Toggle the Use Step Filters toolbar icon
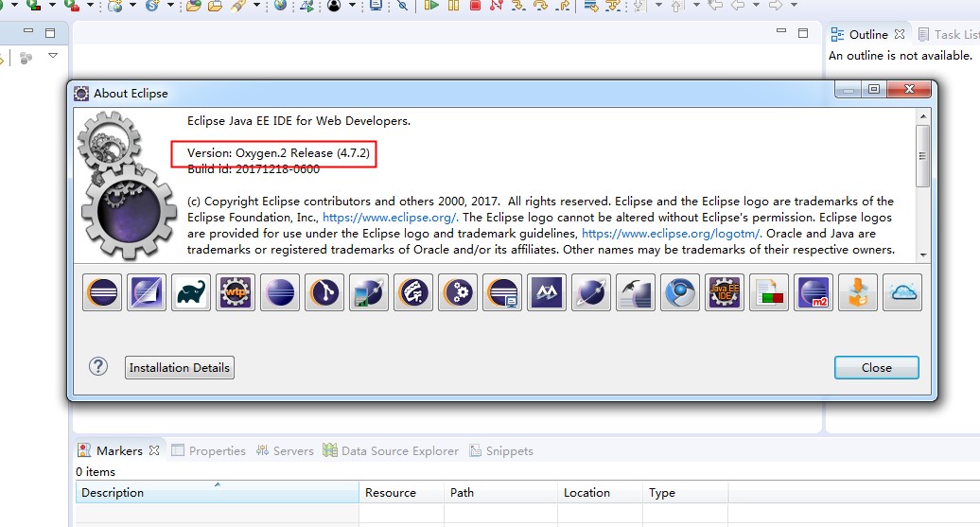 (x=613, y=5)
